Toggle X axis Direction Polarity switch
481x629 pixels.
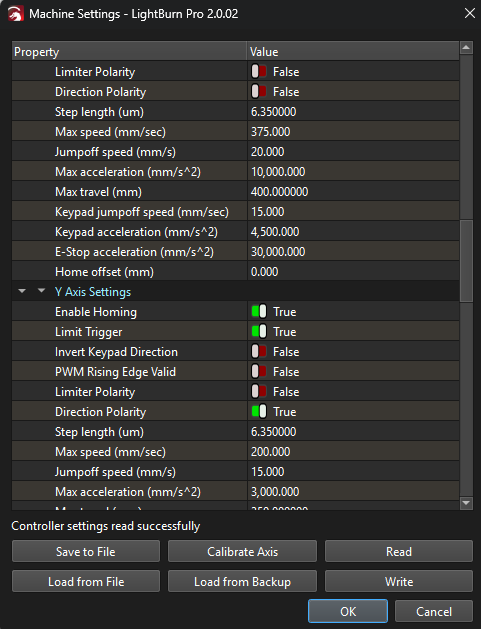[x=259, y=91]
